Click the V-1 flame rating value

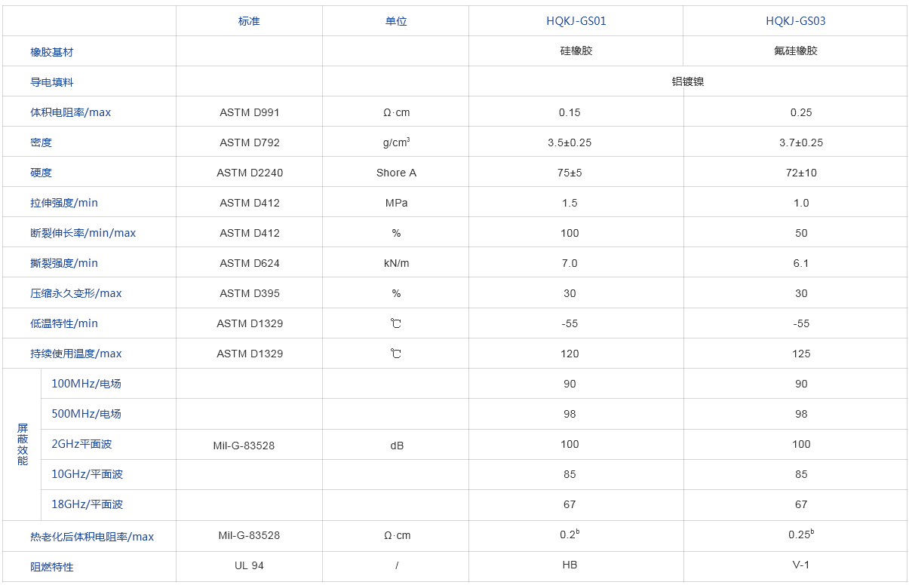pyautogui.click(x=800, y=565)
